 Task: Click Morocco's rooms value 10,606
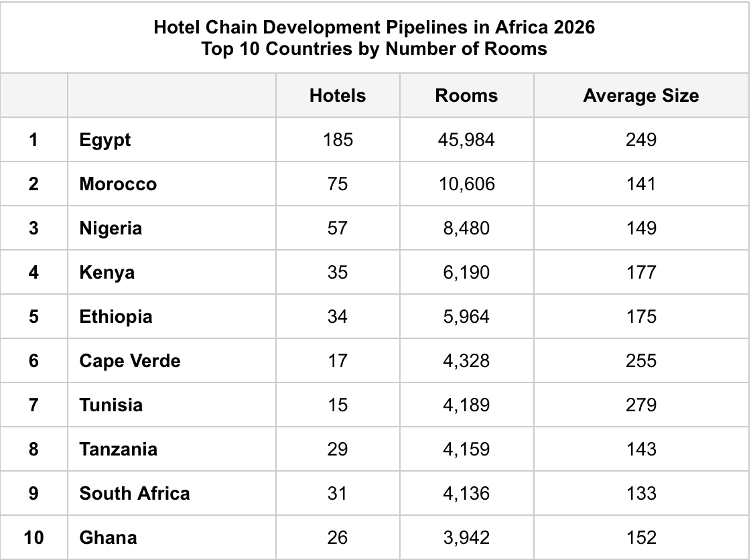(466, 184)
